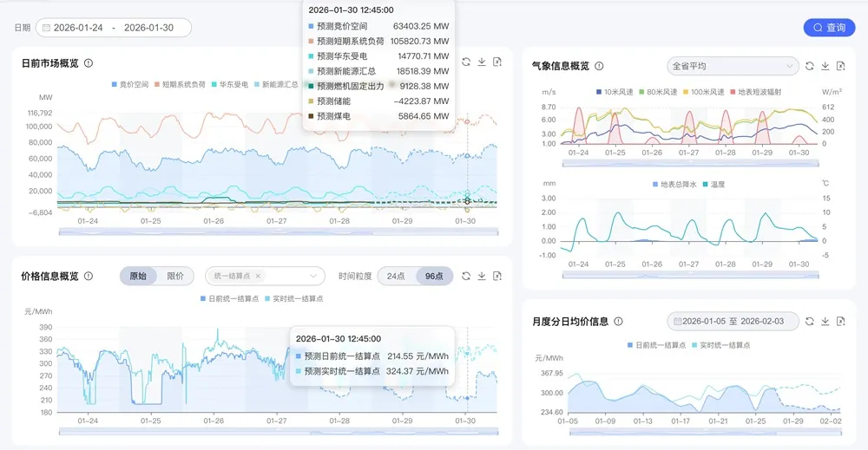Click refresh icon in 气象信息概览 panel
Viewport: 868px width, 450px height.
(x=810, y=66)
